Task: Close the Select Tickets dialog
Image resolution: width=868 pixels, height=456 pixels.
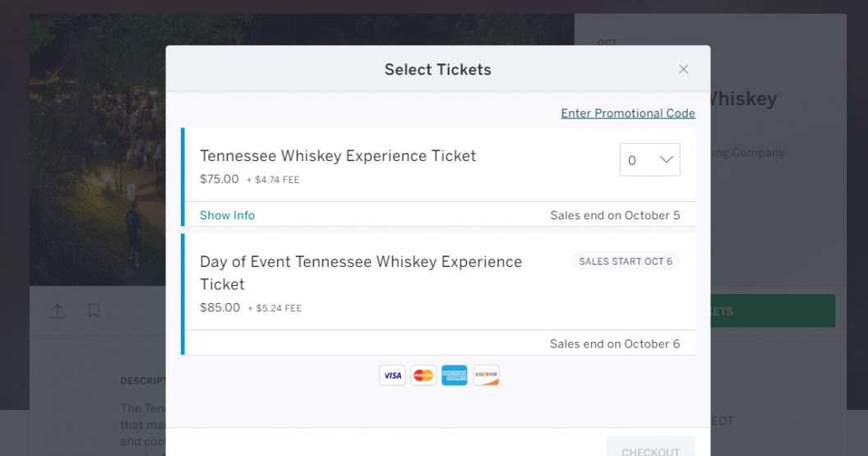Action: [x=683, y=70]
